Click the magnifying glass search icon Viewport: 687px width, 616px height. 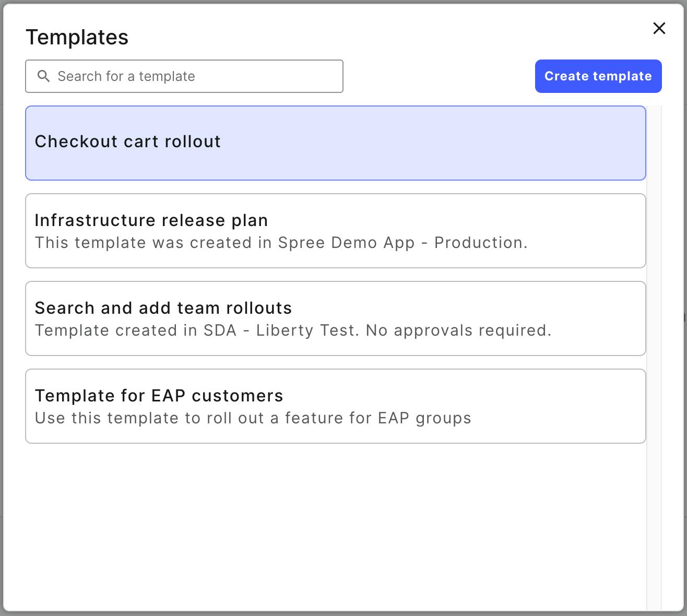point(44,76)
